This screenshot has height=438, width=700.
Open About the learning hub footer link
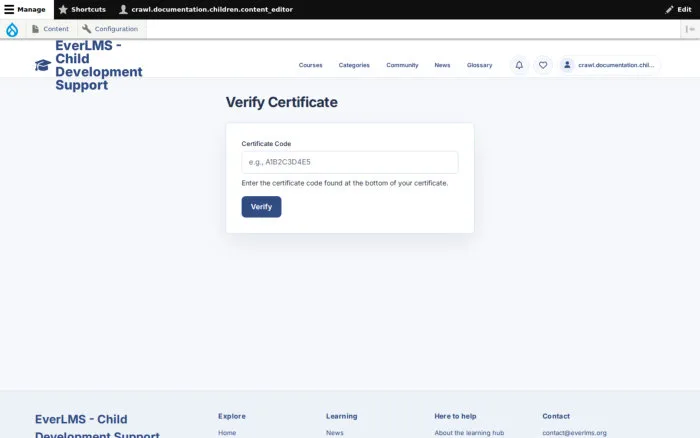click(x=469, y=433)
